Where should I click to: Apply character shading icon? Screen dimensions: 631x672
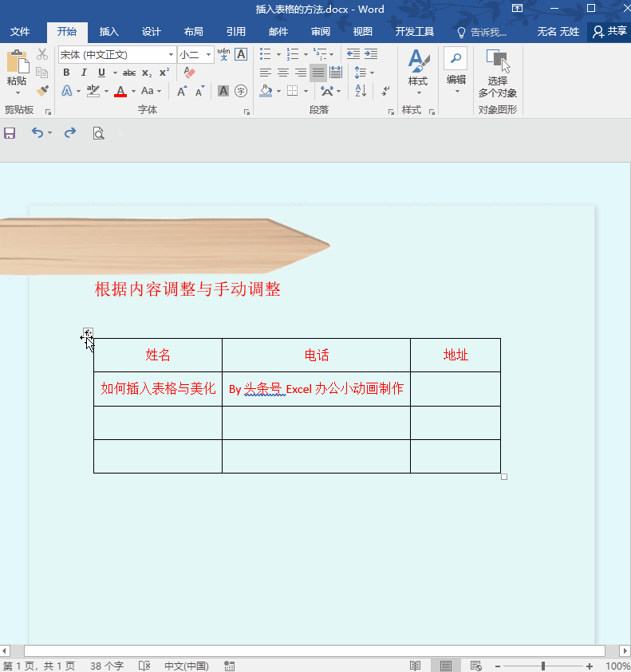pos(223,91)
